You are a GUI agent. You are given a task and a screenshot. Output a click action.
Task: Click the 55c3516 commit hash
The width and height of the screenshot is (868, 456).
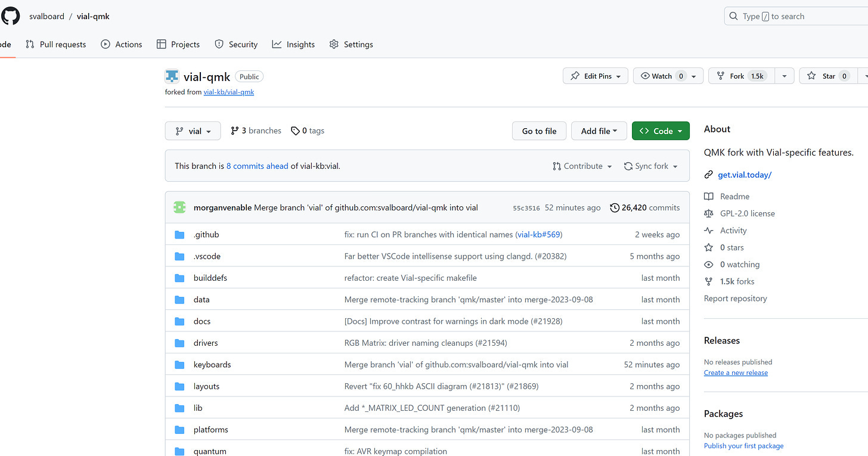click(x=526, y=208)
